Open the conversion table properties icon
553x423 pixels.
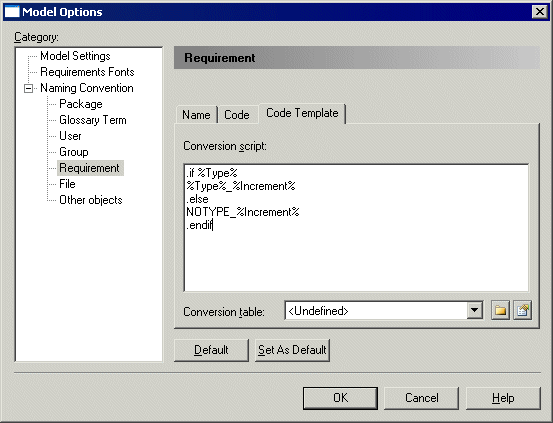tap(523, 310)
